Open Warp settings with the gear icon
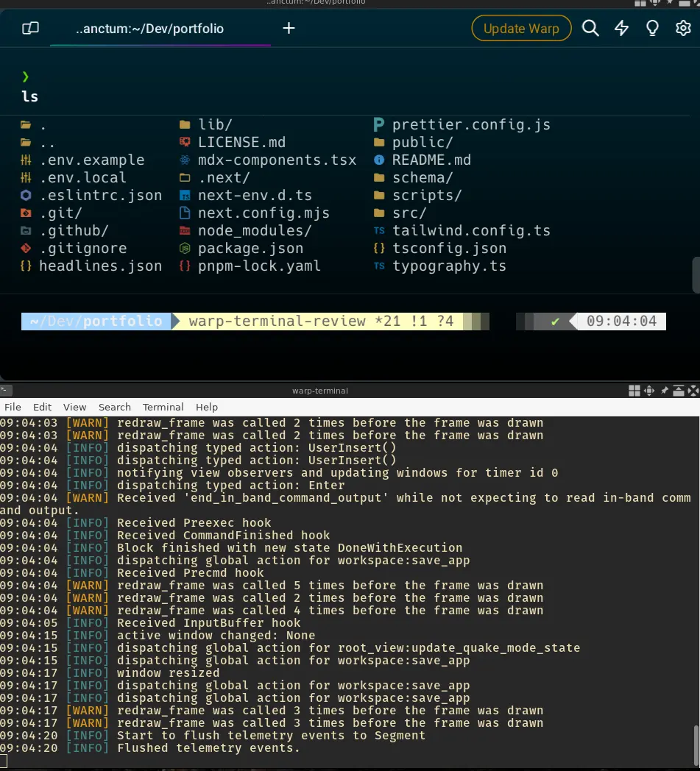Screen dimensions: 700x771 click(x=684, y=27)
